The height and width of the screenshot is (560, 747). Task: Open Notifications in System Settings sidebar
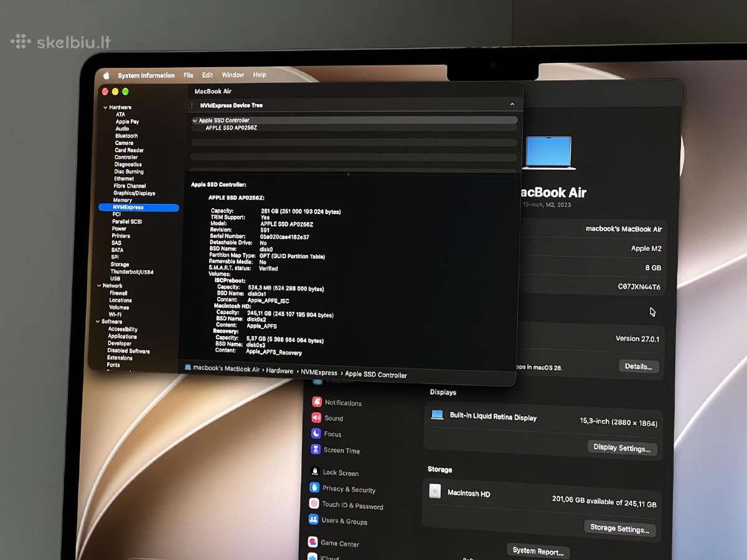click(x=336, y=403)
